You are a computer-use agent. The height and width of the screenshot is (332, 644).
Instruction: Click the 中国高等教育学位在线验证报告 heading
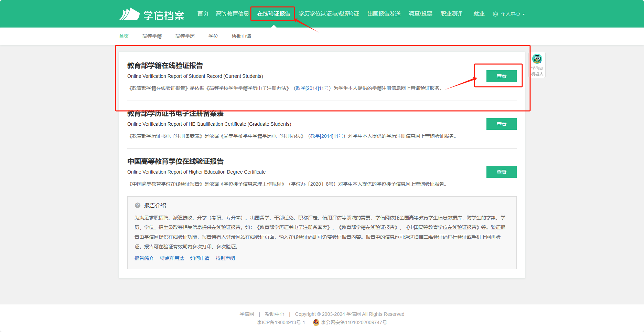(x=175, y=161)
